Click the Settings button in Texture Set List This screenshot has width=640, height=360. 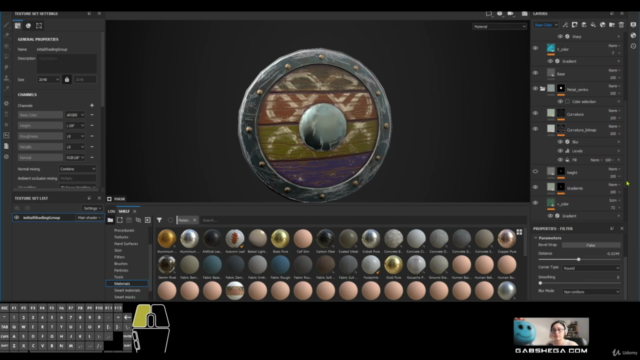pyautogui.click(x=92, y=208)
